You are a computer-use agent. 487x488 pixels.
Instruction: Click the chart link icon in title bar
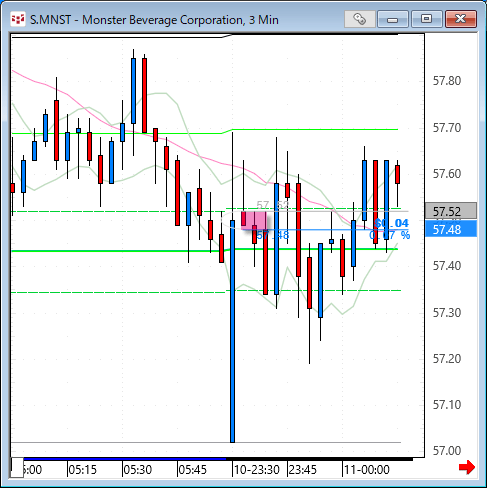[359, 19]
